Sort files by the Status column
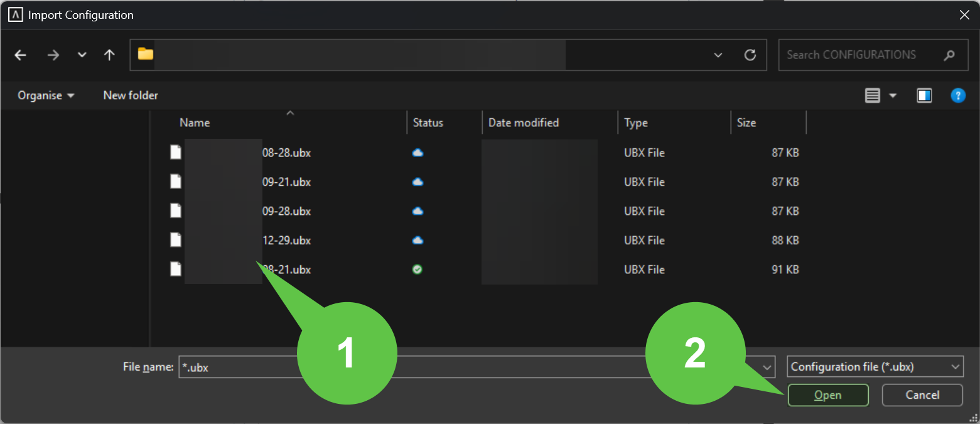This screenshot has height=424, width=980. [x=428, y=122]
